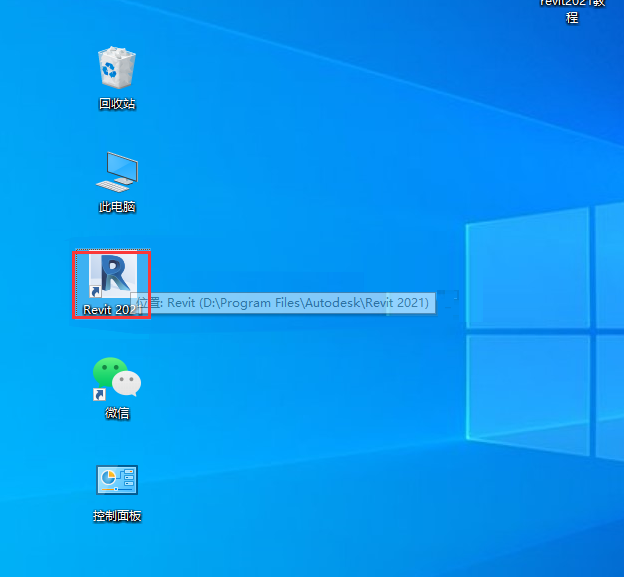
Task: Click the 控制面板 label text
Action: (117, 516)
